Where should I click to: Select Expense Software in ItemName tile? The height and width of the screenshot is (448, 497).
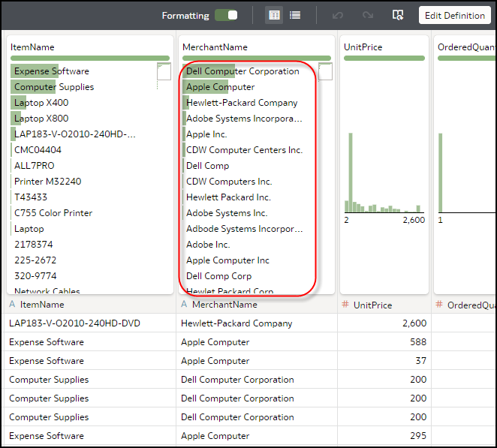(51, 71)
